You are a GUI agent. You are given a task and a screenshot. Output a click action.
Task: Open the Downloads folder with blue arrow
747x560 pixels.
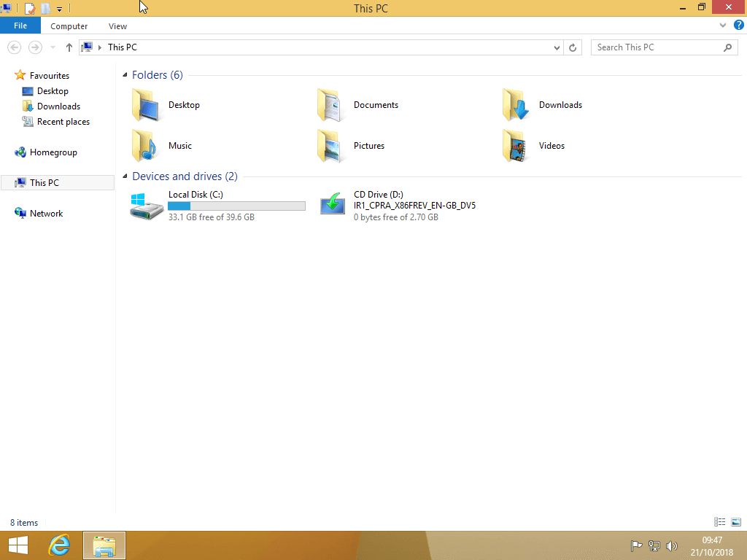[516, 105]
